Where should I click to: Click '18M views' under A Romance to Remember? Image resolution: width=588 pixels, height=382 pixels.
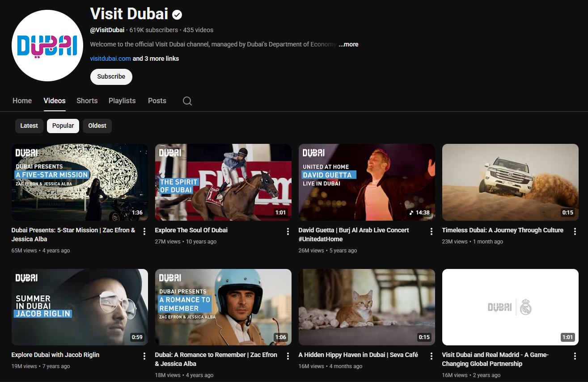coord(168,375)
